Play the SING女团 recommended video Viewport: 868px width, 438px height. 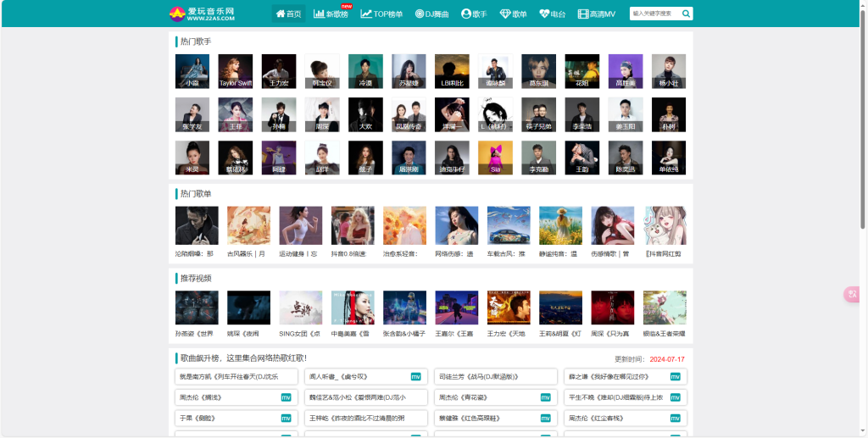[300, 308]
